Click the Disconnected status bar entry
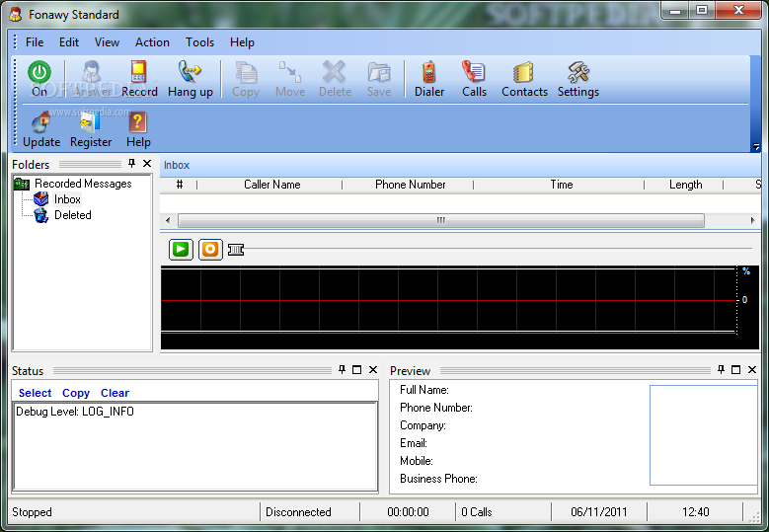This screenshot has width=769, height=532. 298,512
